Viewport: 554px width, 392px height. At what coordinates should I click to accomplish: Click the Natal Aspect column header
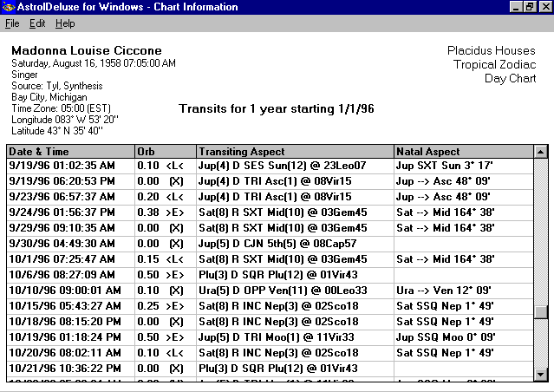pos(463,152)
